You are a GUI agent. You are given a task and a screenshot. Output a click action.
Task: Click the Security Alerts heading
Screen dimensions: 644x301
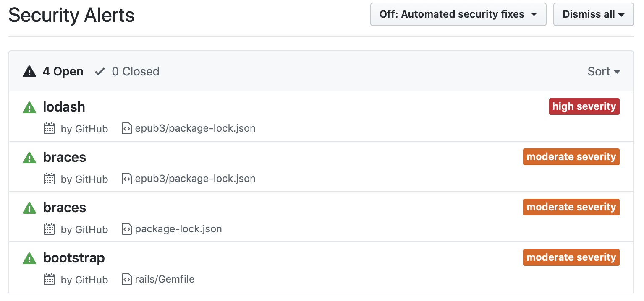point(71,16)
